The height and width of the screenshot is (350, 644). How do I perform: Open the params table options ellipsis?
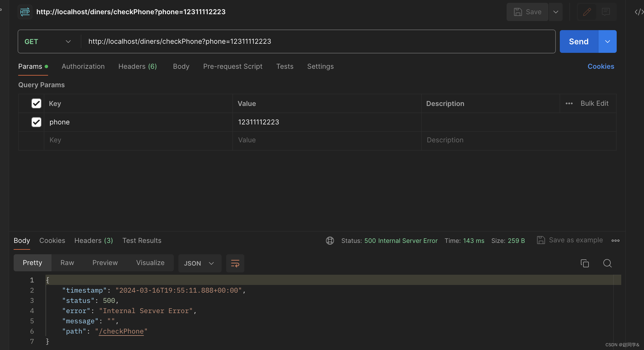[x=569, y=103]
